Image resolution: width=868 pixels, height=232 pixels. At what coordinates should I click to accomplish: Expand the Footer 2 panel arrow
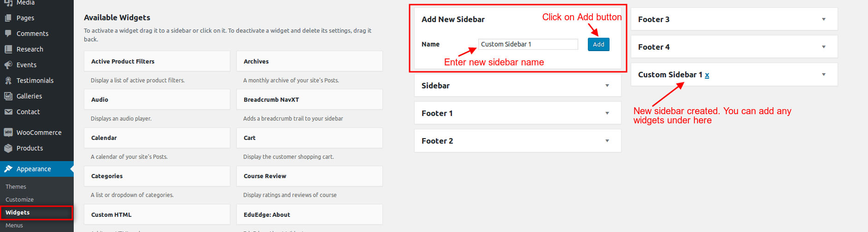point(607,141)
